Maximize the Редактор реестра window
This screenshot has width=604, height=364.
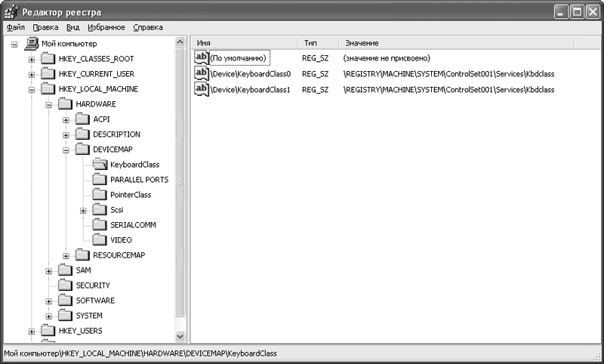577,12
